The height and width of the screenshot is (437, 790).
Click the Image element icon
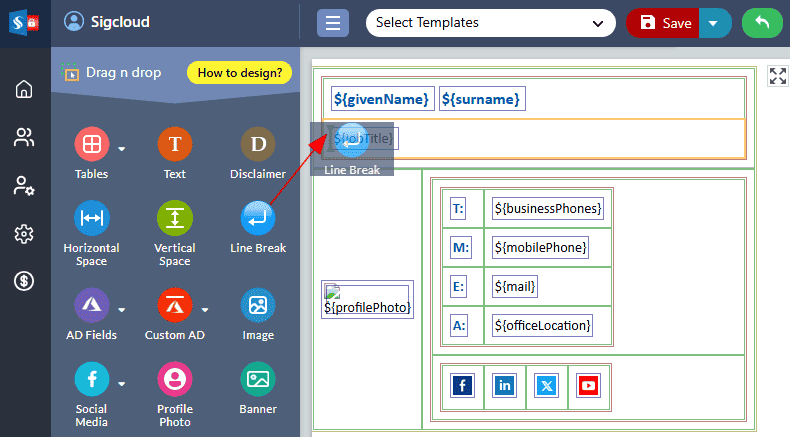click(258, 305)
